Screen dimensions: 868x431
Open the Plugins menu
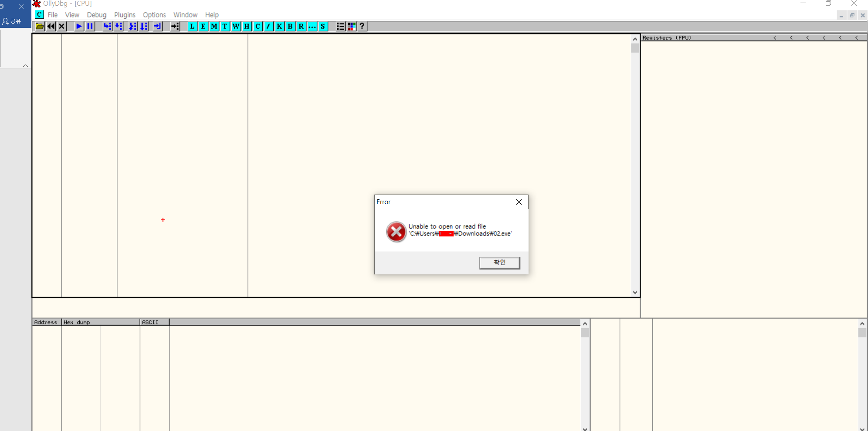125,15
